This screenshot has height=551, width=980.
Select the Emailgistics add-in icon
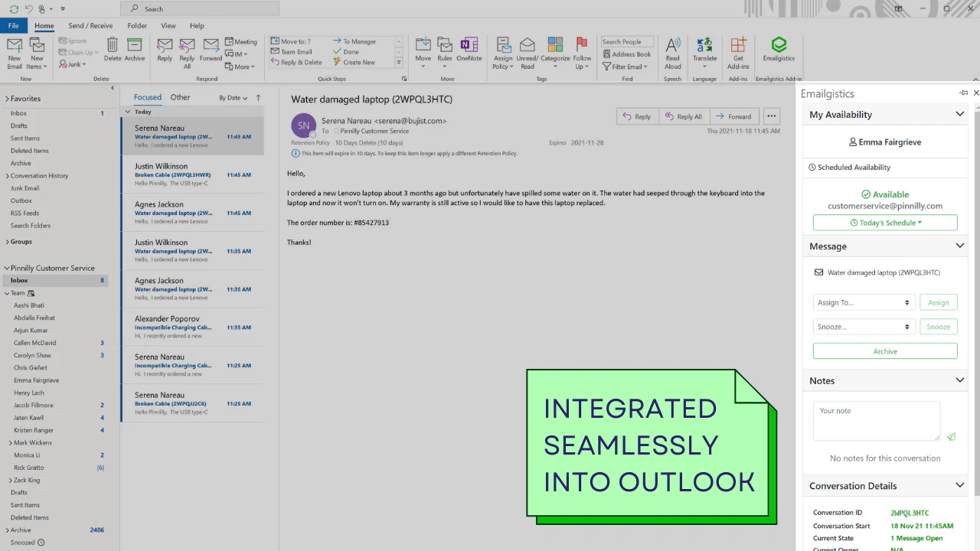pyautogui.click(x=779, y=47)
